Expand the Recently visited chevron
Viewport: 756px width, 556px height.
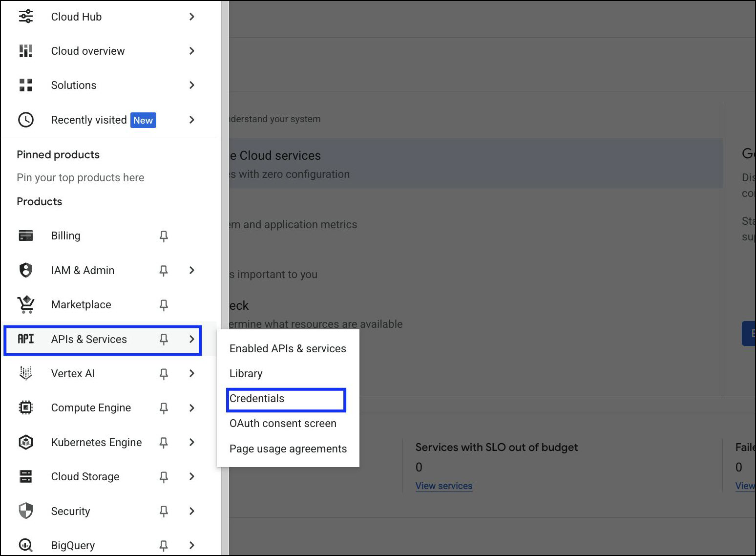pos(191,120)
